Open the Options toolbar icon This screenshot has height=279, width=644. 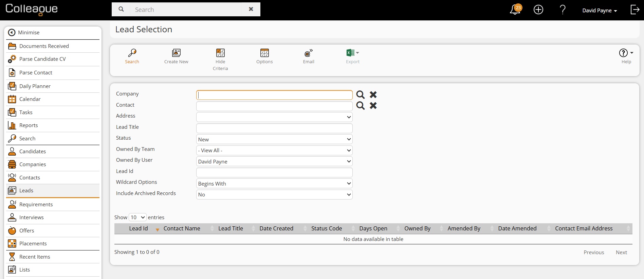264,53
